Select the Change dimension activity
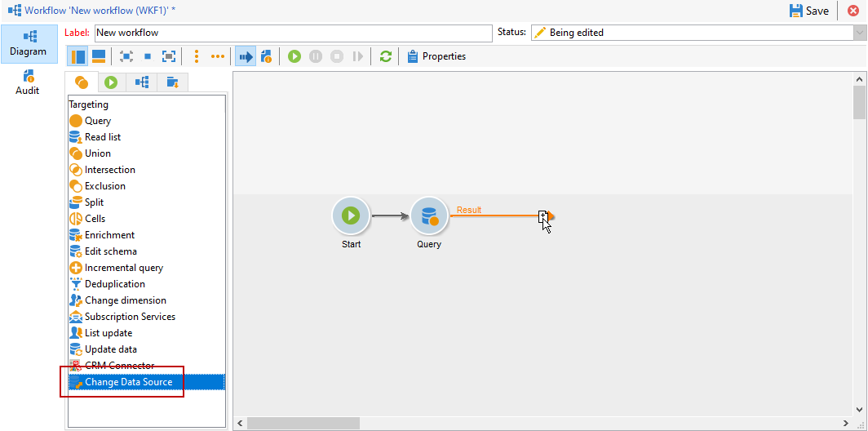Viewport: 868px width, 431px height. (147, 300)
